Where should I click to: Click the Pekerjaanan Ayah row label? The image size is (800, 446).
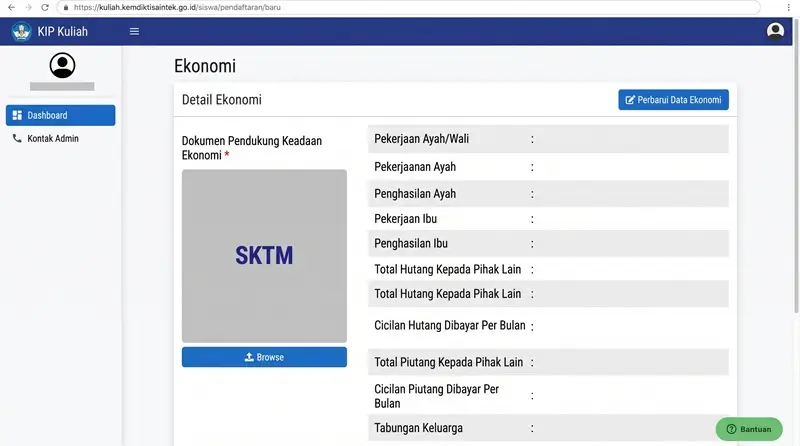coord(415,167)
